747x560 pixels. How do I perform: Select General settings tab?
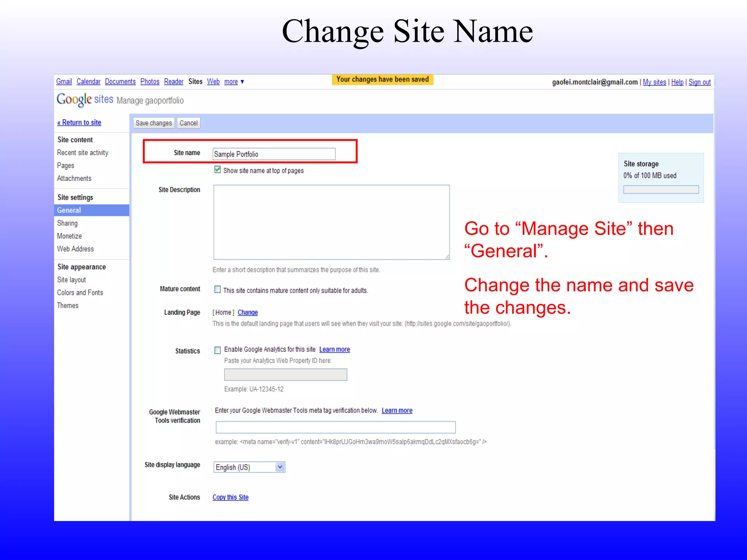click(x=92, y=210)
